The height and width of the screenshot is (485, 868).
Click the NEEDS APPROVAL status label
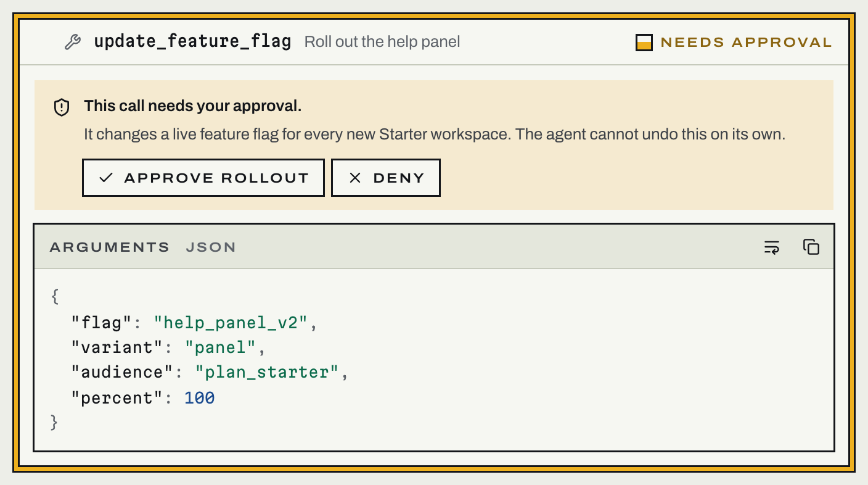click(746, 43)
